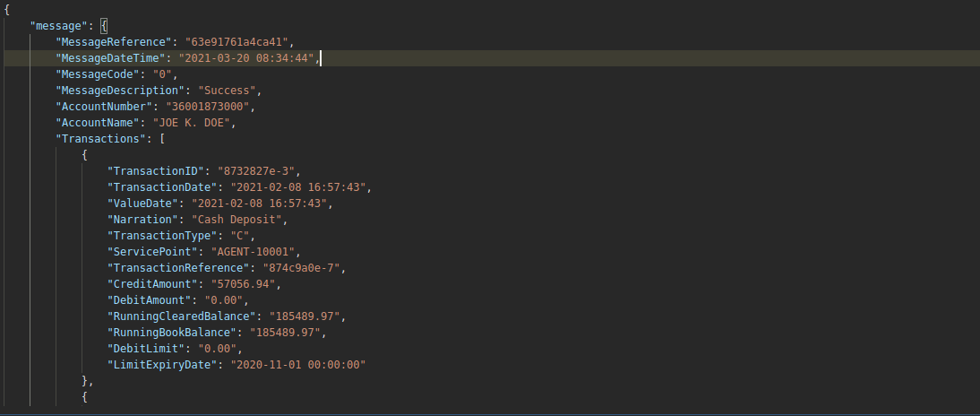Image resolution: width=980 pixels, height=416 pixels.
Task: Click the "MessageCode" key
Action: (x=97, y=74)
